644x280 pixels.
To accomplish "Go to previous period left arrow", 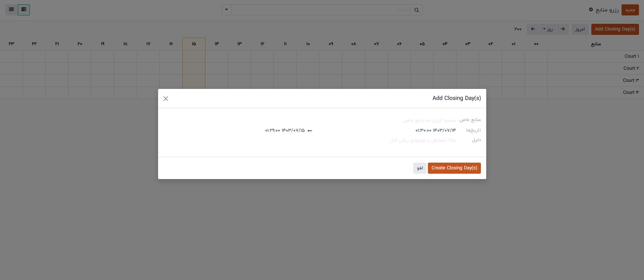I will click(533, 29).
